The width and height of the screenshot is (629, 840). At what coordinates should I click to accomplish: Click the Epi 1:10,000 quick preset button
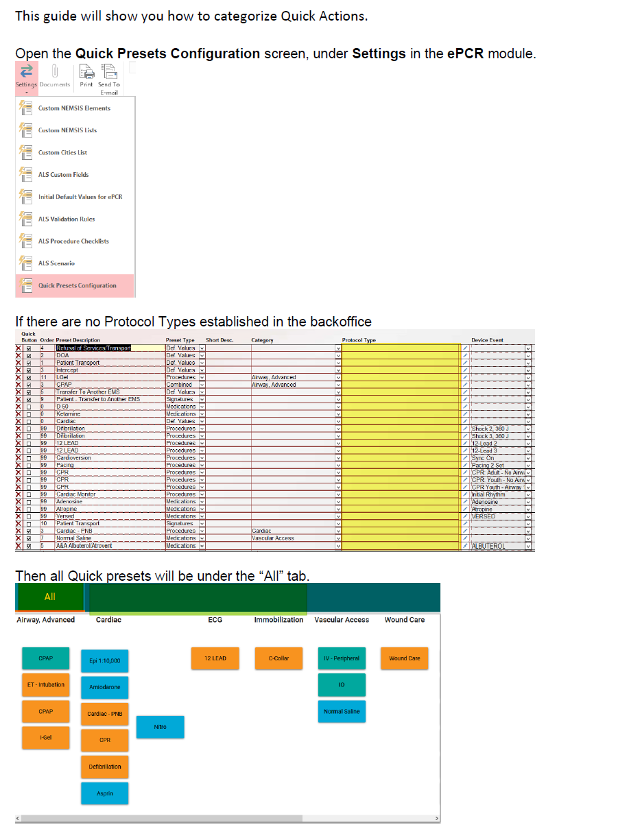coord(105,661)
